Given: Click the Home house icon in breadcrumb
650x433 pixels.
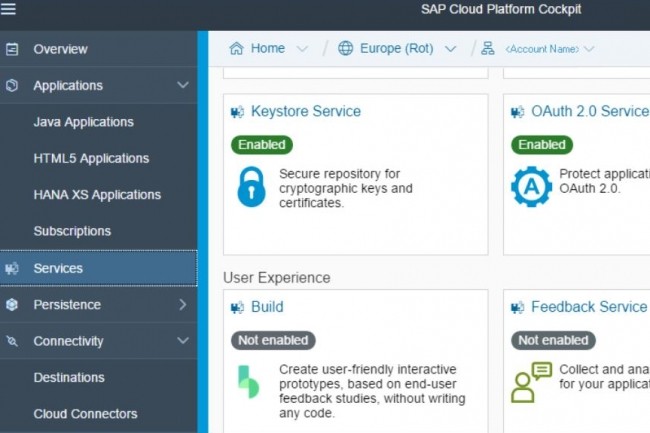Looking at the screenshot, I should pos(236,48).
